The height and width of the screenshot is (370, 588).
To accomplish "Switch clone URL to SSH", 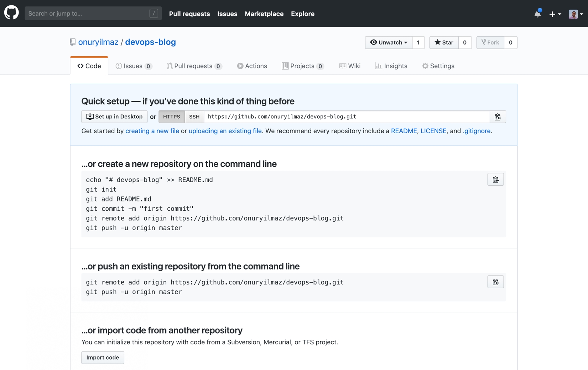I will point(194,117).
